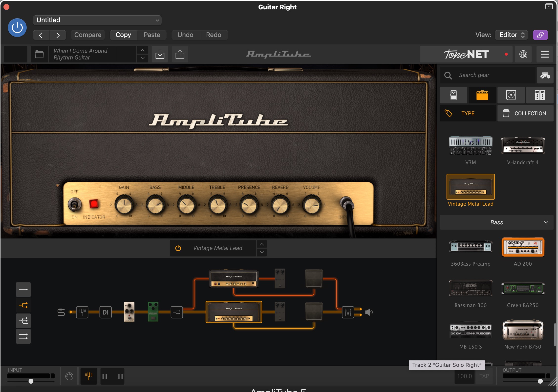
Task: Select the Vintage Metal Lead amp thumbnail
Action: pyautogui.click(x=471, y=187)
